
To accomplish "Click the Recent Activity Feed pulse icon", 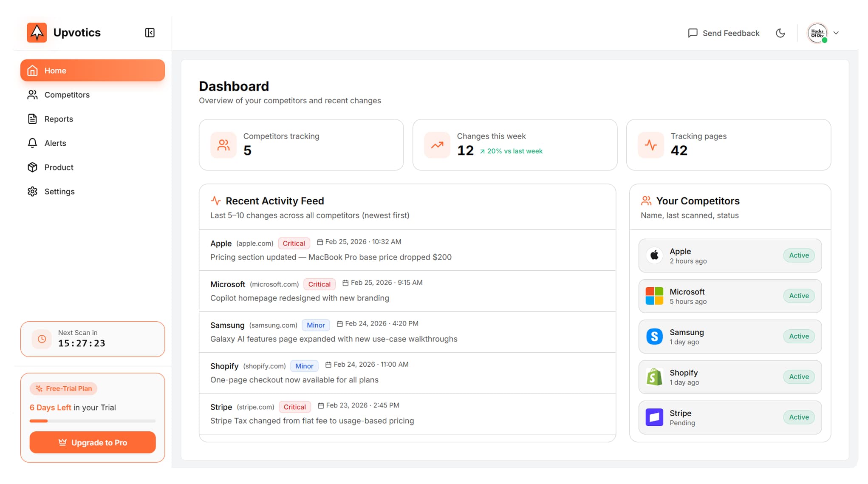I will (216, 200).
